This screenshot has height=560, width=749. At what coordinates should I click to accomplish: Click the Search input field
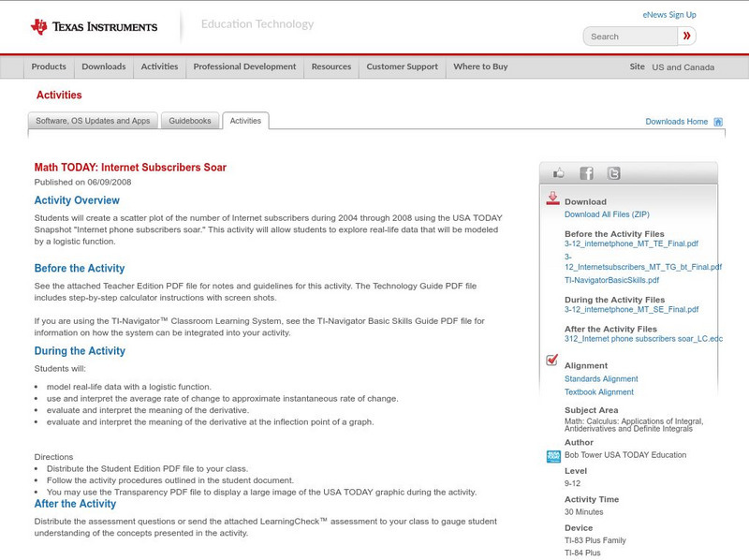(x=630, y=37)
